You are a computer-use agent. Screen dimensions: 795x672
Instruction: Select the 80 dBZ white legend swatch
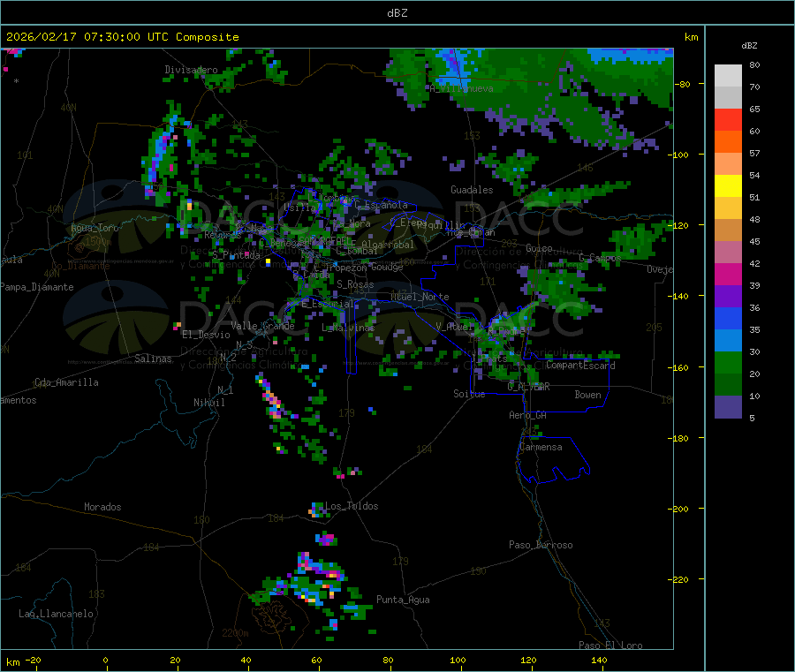728,76
